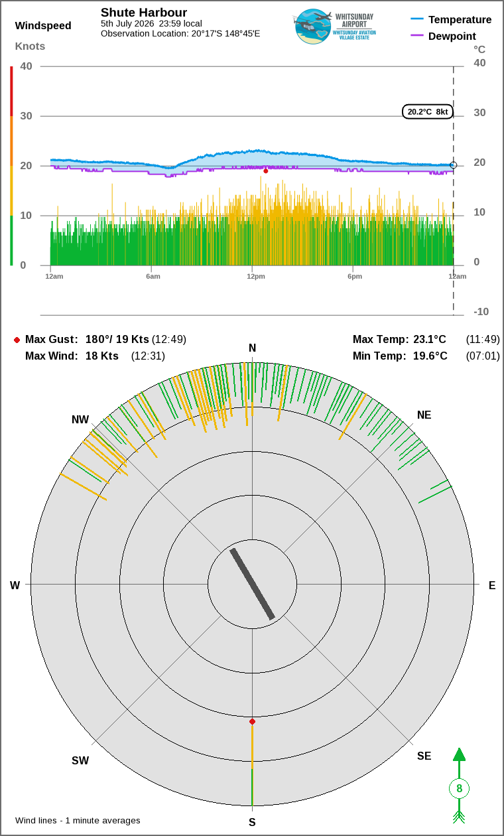Click the -10 right temperature axis label
Screen dimensions: 504x836
pyautogui.click(x=481, y=311)
